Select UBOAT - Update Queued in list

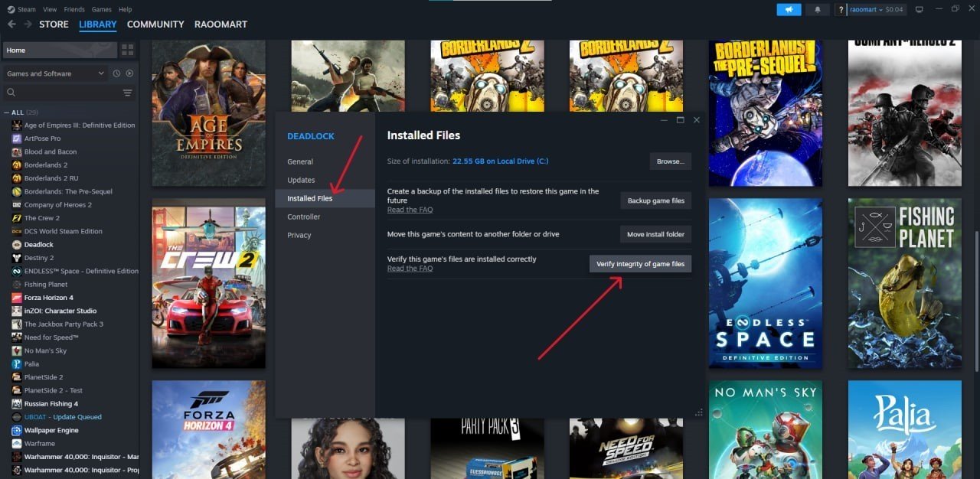63,417
